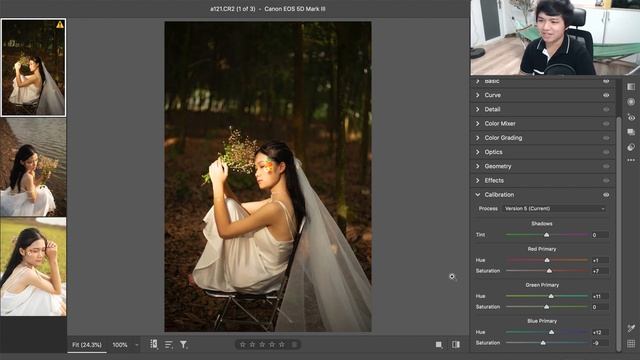Viewport: 640px width, 360px height.
Task: Expand the Geometry panel
Action: point(478,166)
